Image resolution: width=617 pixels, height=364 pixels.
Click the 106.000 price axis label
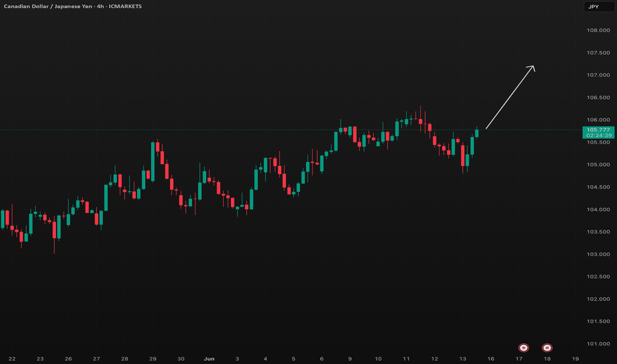(x=598, y=120)
